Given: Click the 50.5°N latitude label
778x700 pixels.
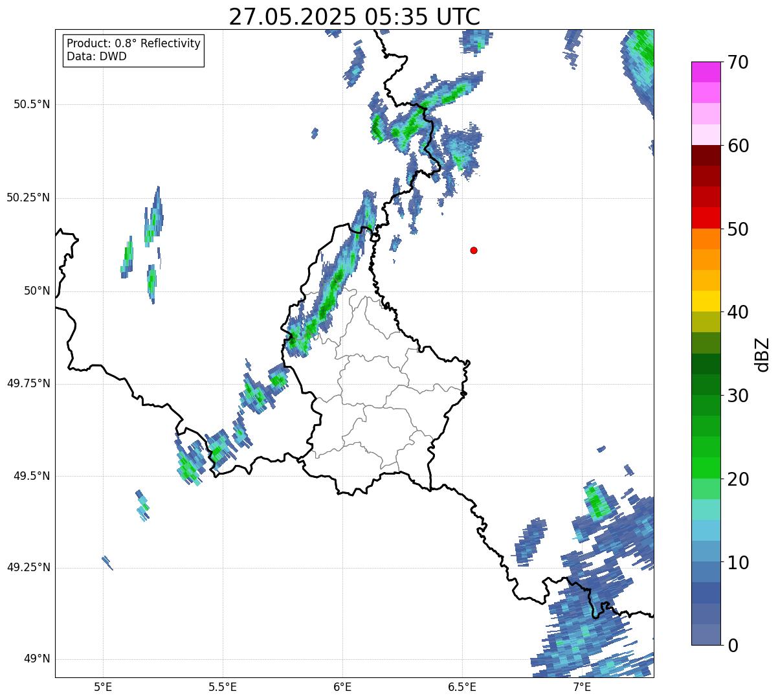Looking at the screenshot, I should click(32, 104).
